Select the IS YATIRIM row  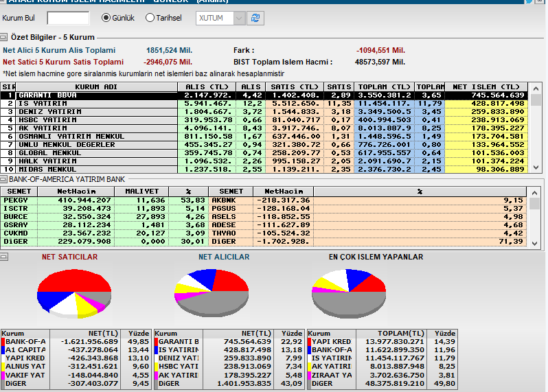tap(264, 104)
